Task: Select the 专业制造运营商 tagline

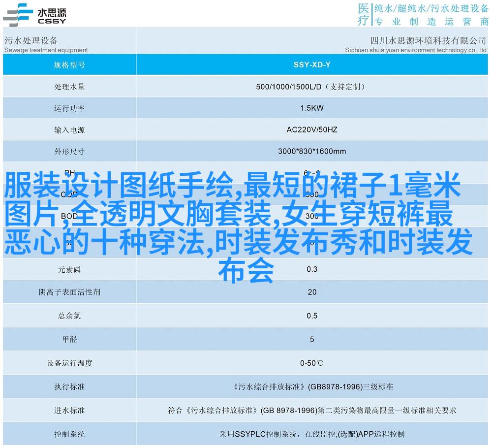Action: coord(431,21)
